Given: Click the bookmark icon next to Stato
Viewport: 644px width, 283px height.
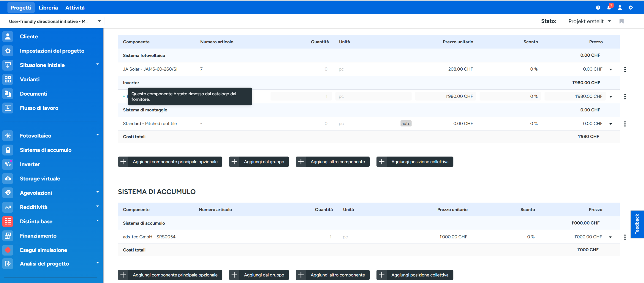Looking at the screenshot, I should pos(621,21).
